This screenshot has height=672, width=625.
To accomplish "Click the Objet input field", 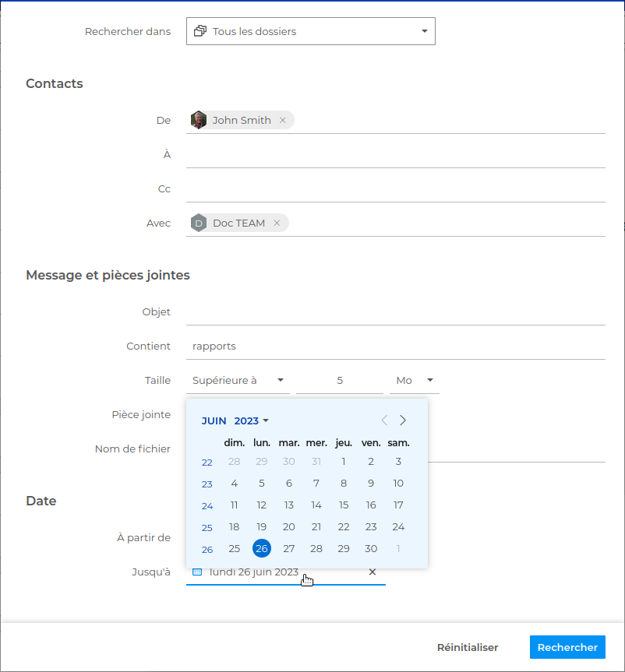I will tap(395, 312).
